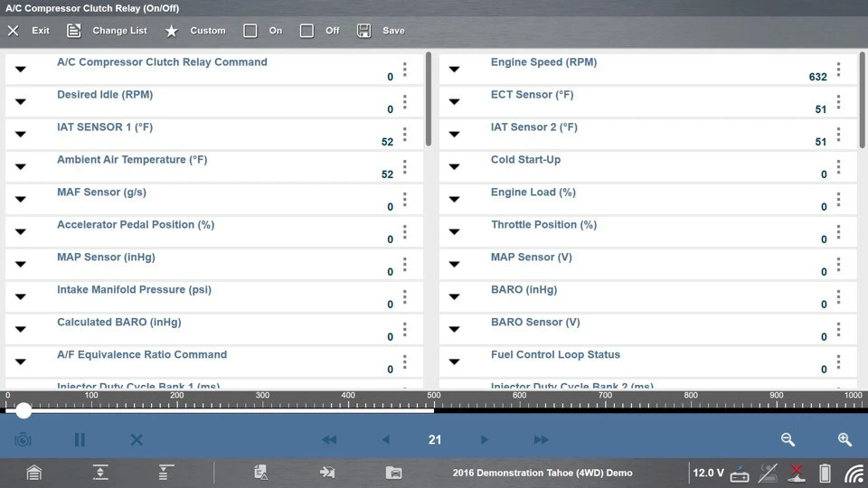Screen dimensions: 868x488
Task: Pause the data playback
Action: click(x=80, y=440)
